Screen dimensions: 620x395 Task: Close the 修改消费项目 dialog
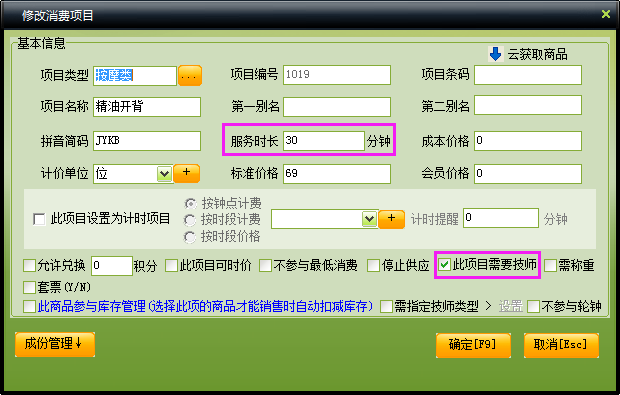tap(605, 14)
